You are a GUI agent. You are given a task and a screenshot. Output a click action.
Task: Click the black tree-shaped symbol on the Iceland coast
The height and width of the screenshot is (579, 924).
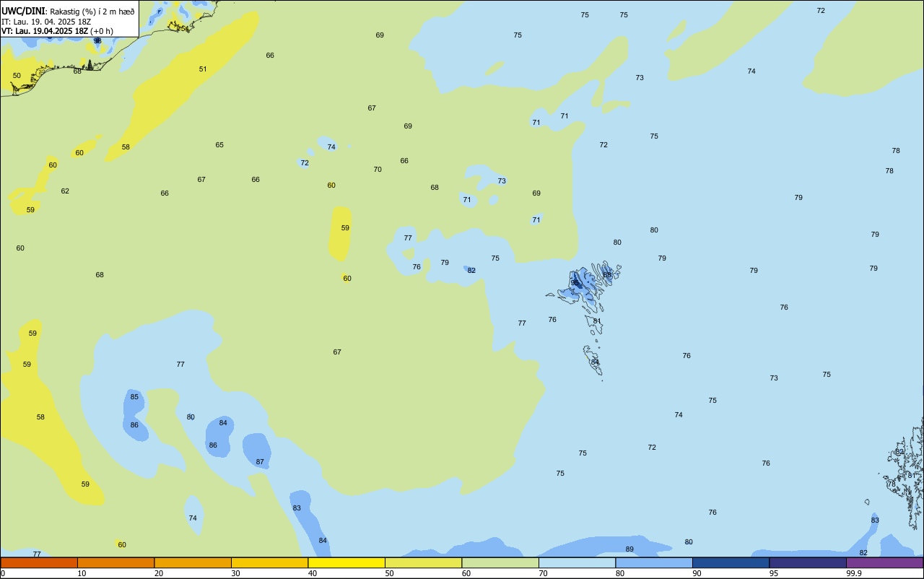90,65
